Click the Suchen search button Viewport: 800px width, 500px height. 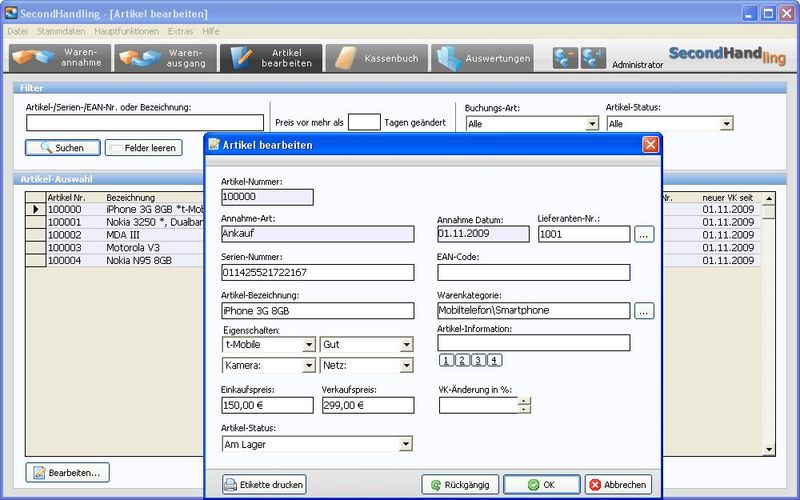pyautogui.click(x=63, y=148)
